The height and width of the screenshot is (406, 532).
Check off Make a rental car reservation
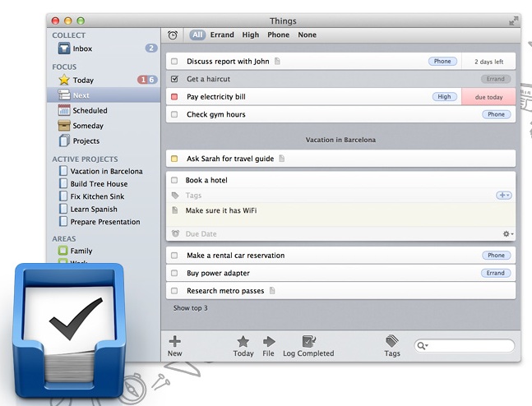[174, 256]
